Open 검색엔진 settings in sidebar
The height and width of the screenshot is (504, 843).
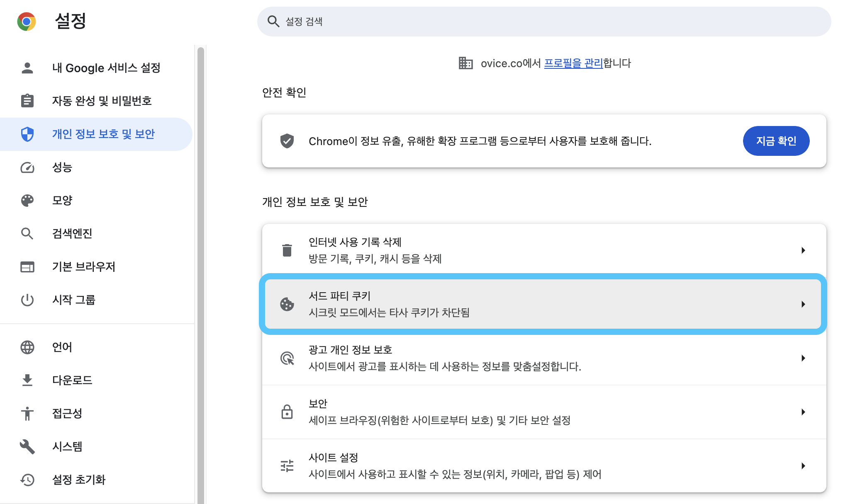coord(72,233)
